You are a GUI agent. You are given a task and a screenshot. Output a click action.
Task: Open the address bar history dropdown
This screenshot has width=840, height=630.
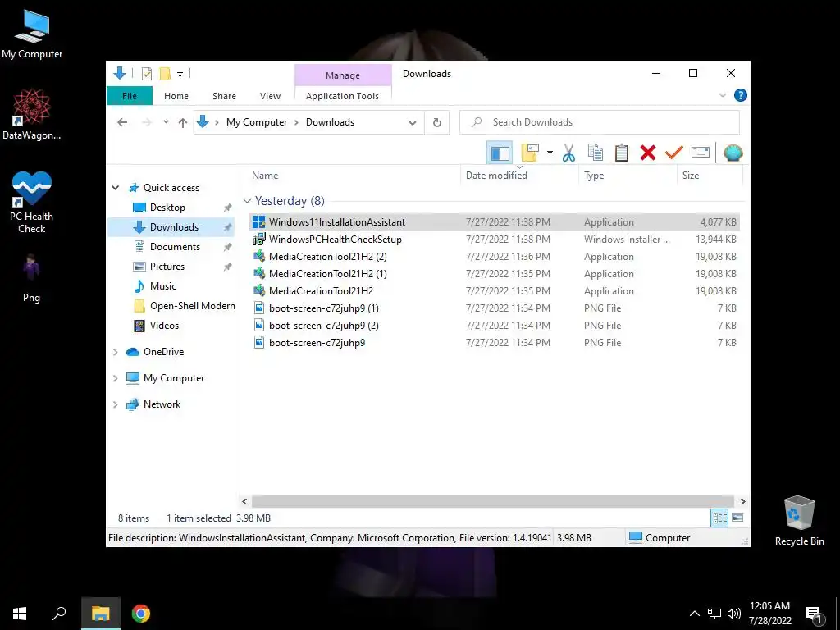point(413,123)
